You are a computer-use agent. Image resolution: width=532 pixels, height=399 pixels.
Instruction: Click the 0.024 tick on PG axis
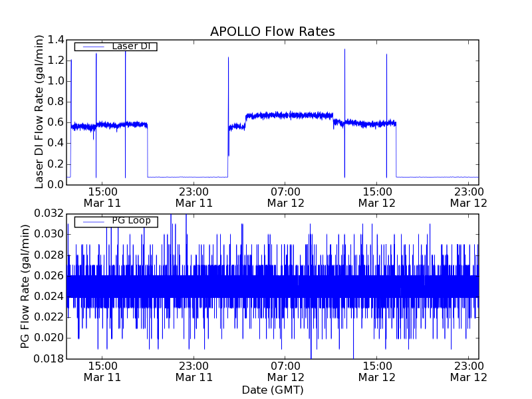tap(49, 297)
